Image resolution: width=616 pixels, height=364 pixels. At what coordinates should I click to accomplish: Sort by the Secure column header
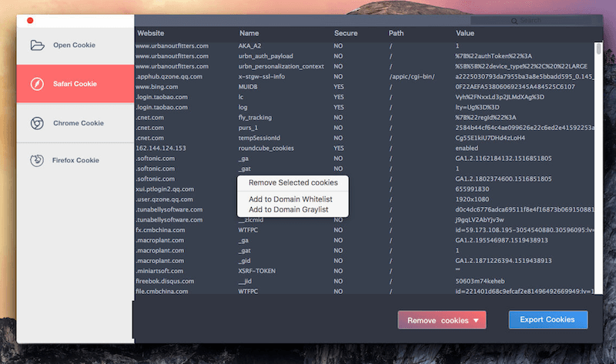tap(346, 33)
